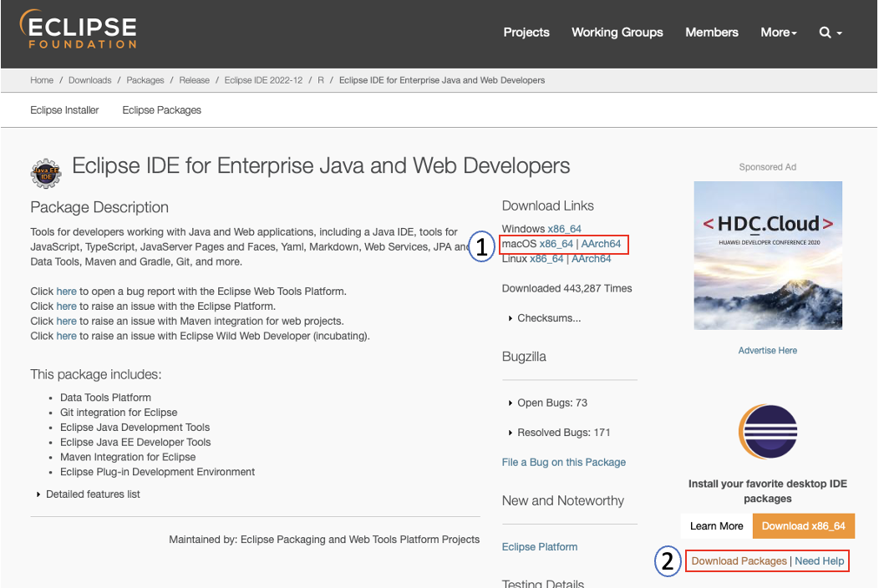Open the Members menu item
The width and height of the screenshot is (884, 588).
(x=712, y=32)
